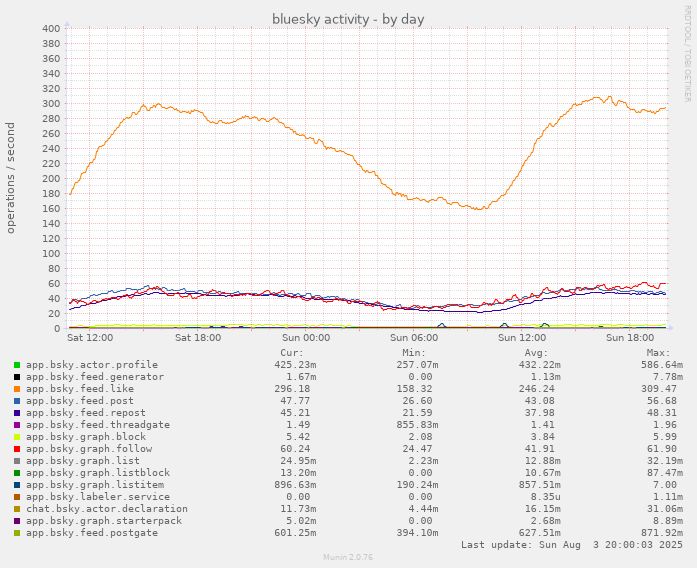
Task: Click the chat.bsky.actor.declaration legend swatch
Action: (17, 509)
